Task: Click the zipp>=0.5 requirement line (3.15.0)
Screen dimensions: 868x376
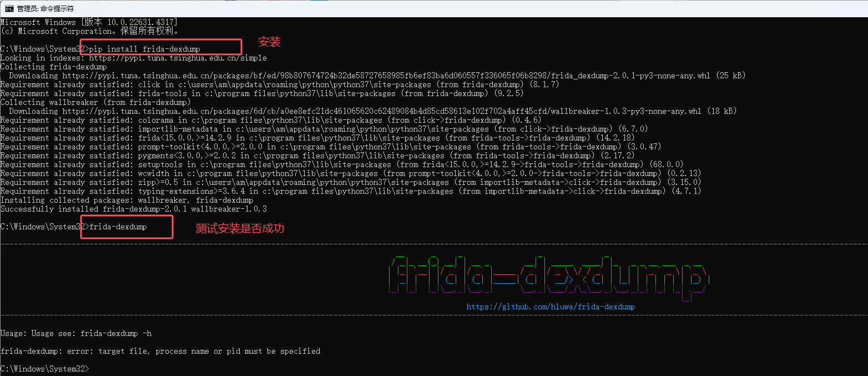Action: point(351,182)
